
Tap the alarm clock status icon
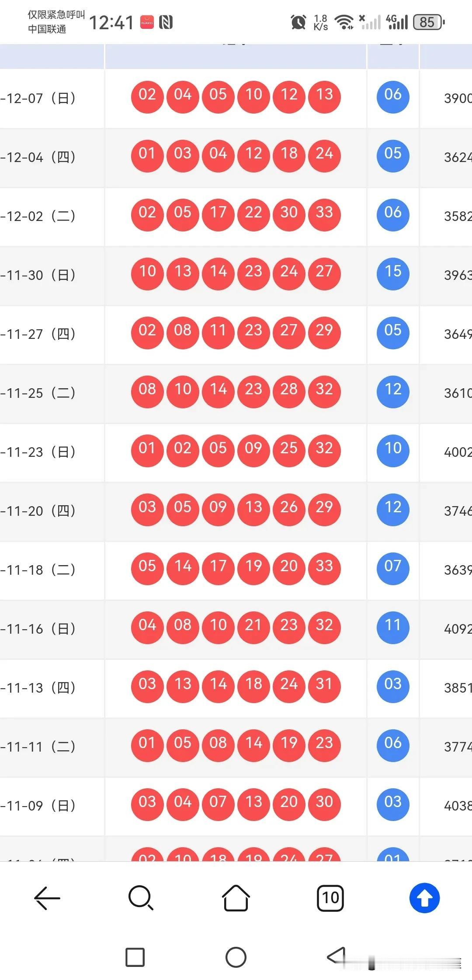click(298, 22)
